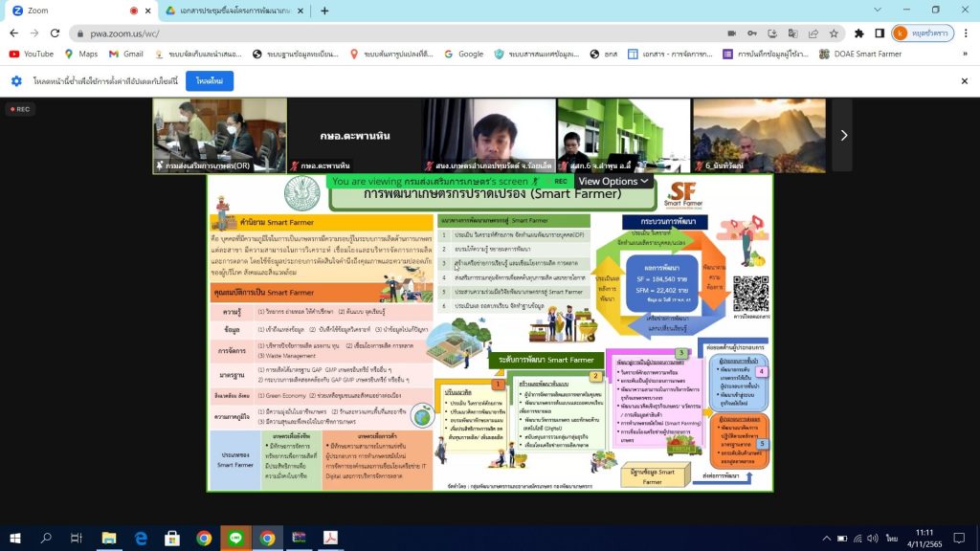Click the Chrome extensions puzzle icon

[859, 33]
